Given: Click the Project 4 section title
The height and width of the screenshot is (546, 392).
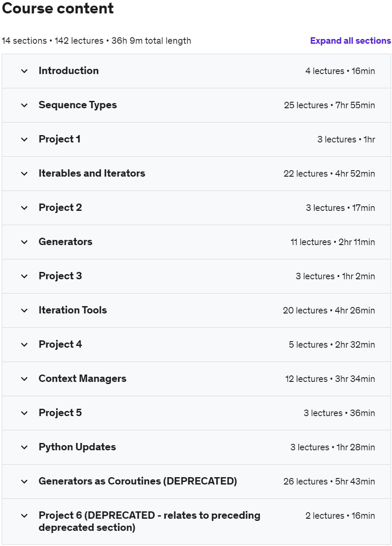Looking at the screenshot, I should (60, 344).
